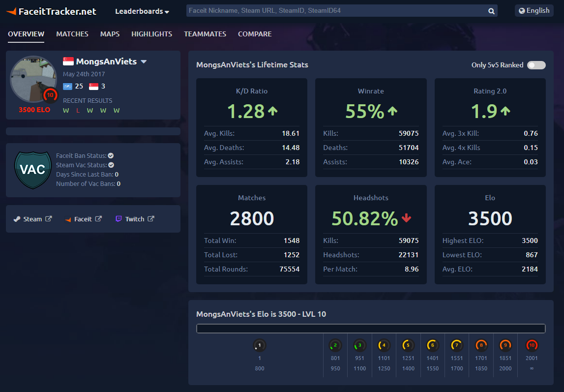Click the Winrate up arrow icon
This screenshot has height=392, width=564.
click(392, 111)
